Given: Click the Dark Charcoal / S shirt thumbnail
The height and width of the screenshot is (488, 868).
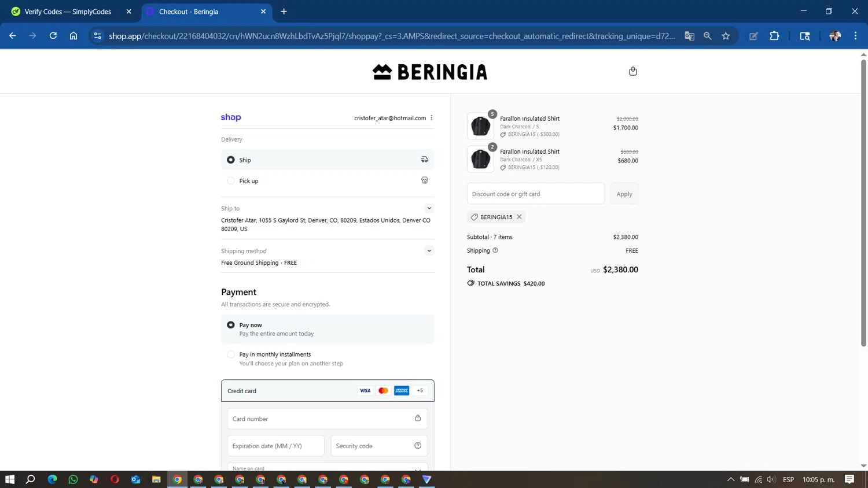Looking at the screenshot, I should [x=480, y=126].
